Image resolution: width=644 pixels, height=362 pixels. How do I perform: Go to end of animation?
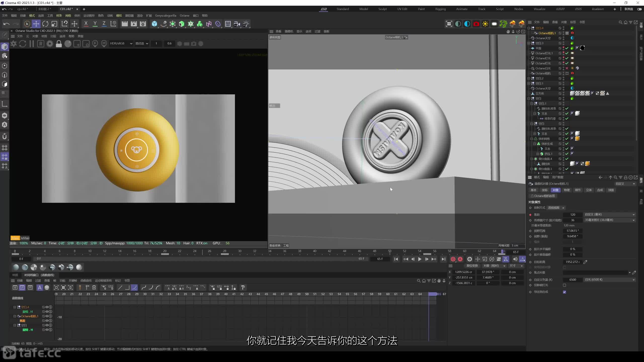(x=444, y=259)
